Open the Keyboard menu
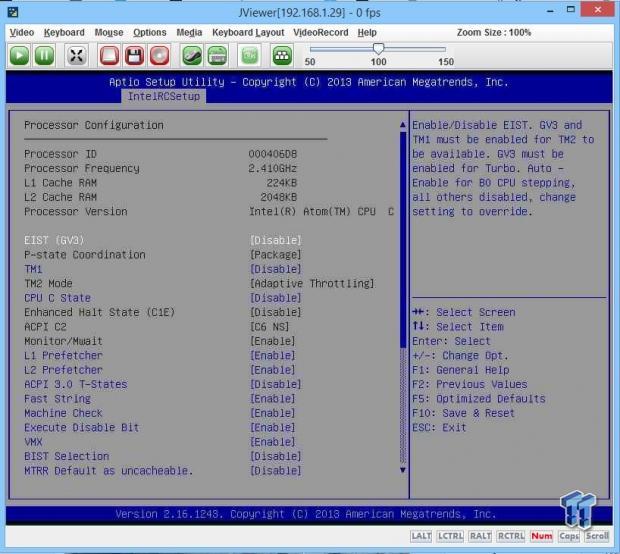The width and height of the screenshot is (620, 554). (64, 32)
